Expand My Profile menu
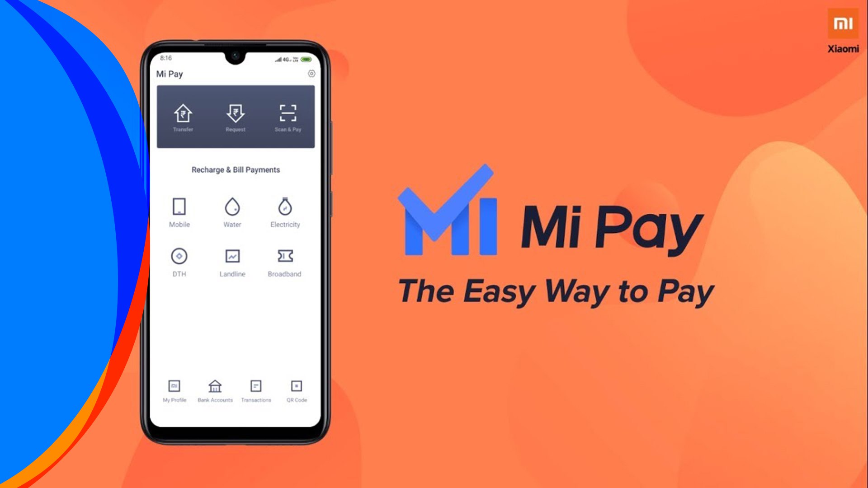868x488 pixels. pos(174,390)
